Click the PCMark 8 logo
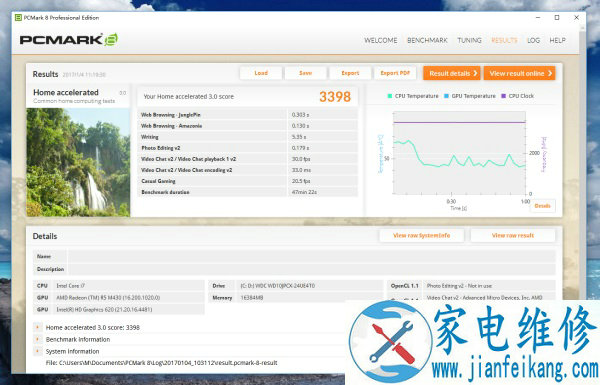This screenshot has height=385, width=600. 68,40
